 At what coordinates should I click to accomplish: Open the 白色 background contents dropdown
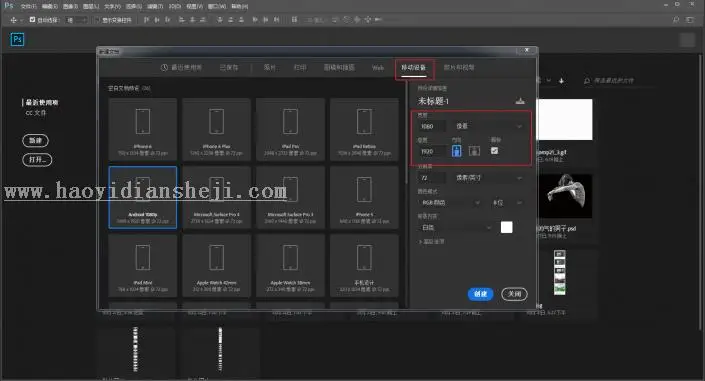[455, 228]
